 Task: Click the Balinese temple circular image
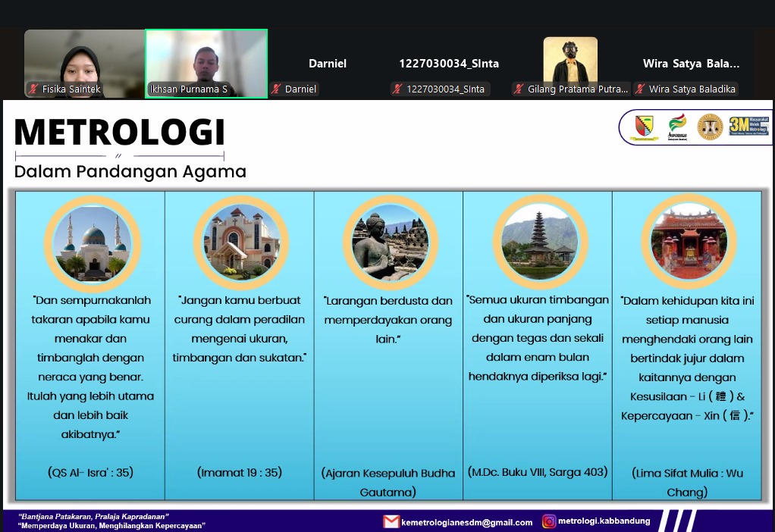tap(538, 243)
